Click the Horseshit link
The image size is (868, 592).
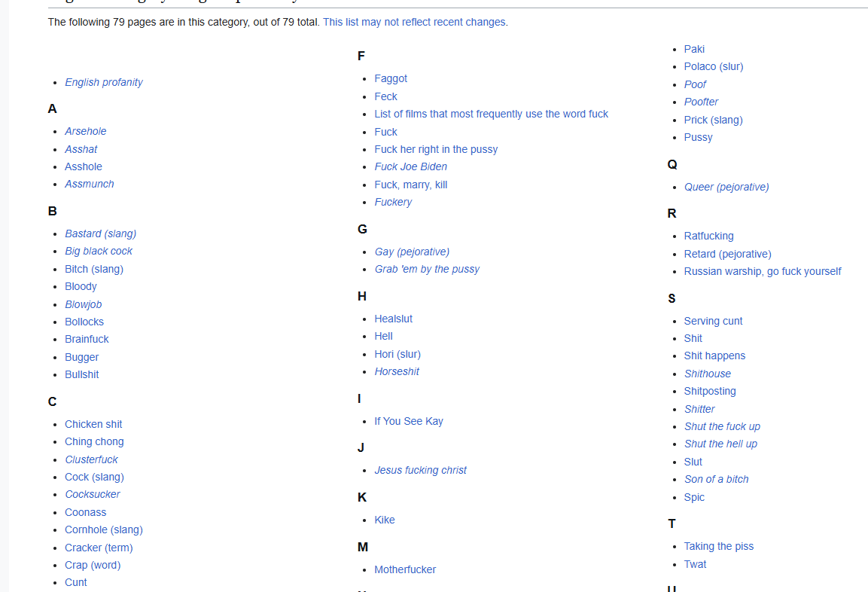[396, 371]
